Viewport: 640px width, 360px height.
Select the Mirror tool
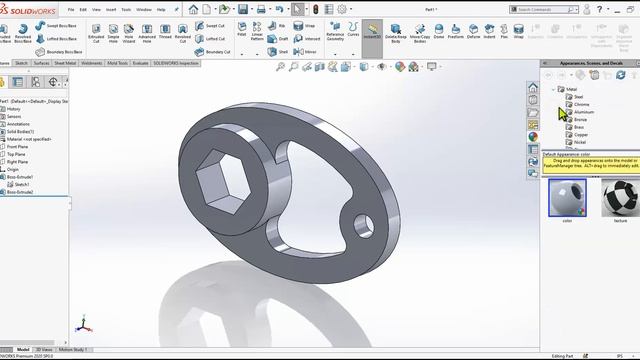pyautogui.click(x=305, y=52)
